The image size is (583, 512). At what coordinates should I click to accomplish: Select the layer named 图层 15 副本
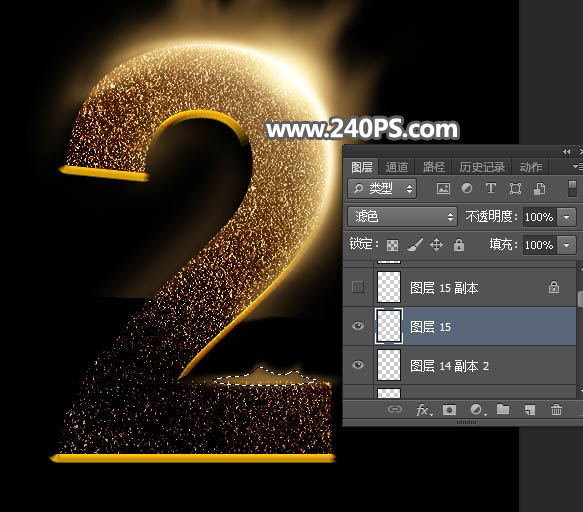[444, 288]
